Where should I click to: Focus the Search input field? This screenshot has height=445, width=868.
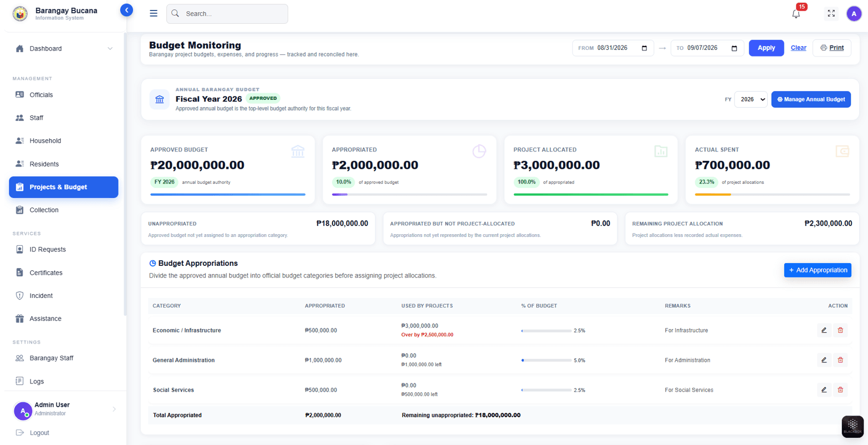tap(227, 14)
